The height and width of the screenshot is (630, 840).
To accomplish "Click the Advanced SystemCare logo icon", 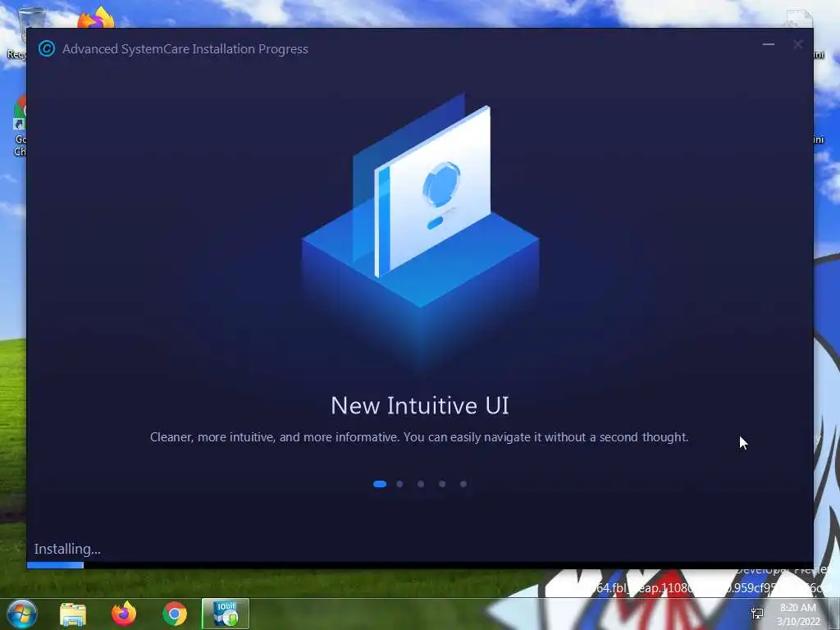I will [x=47, y=48].
